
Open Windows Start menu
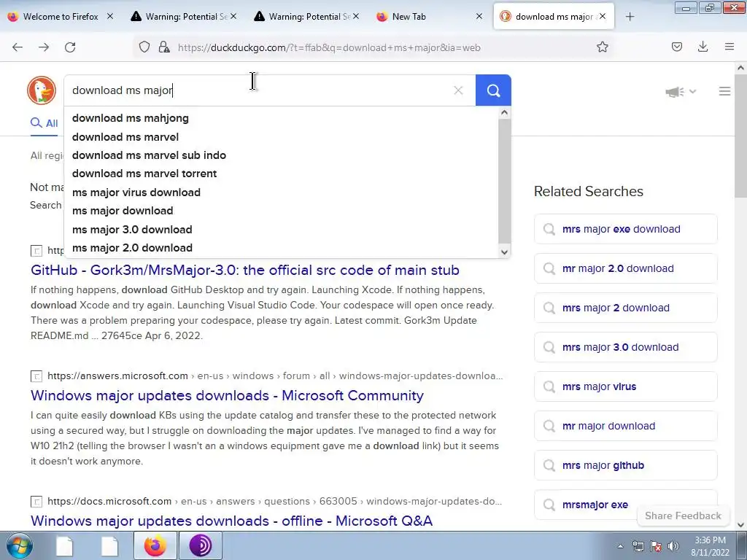19,545
